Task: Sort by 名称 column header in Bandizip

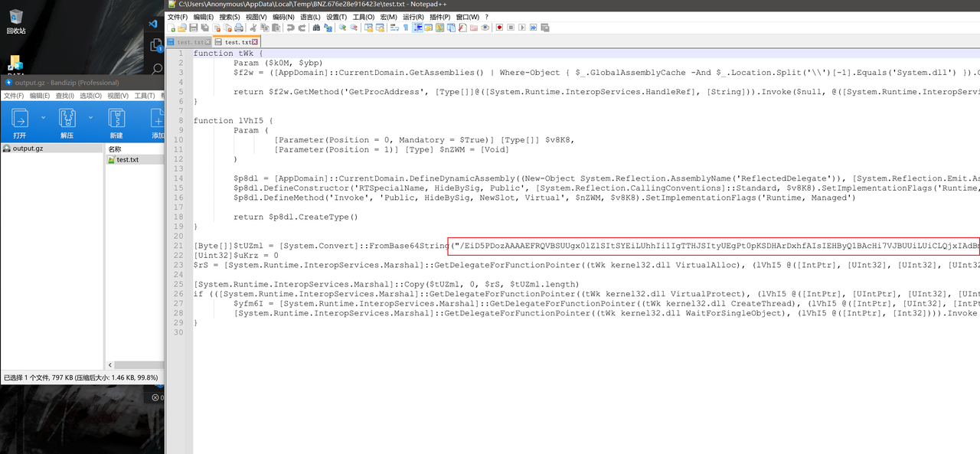Action: click(115, 149)
